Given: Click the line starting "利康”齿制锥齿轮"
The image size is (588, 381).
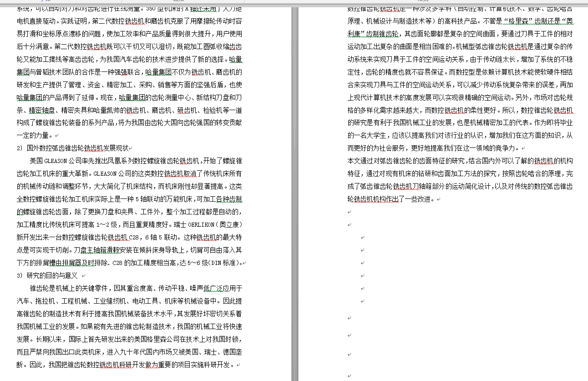Looking at the screenshot, I should coord(460,34).
